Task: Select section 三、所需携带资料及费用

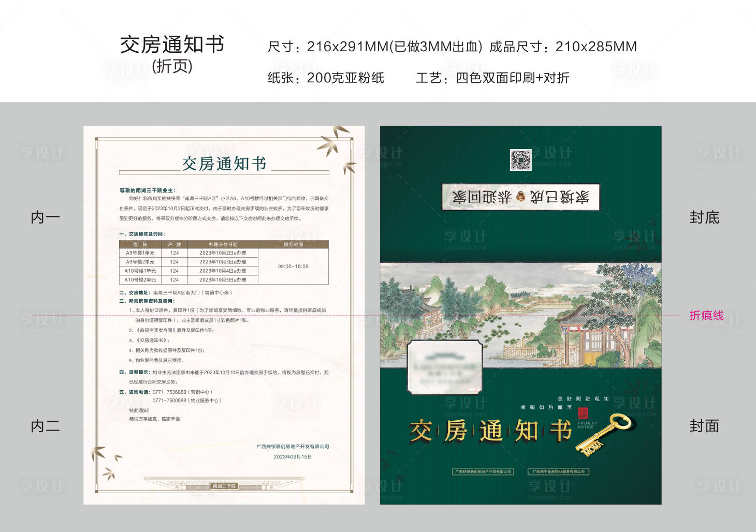Action: coord(147,301)
